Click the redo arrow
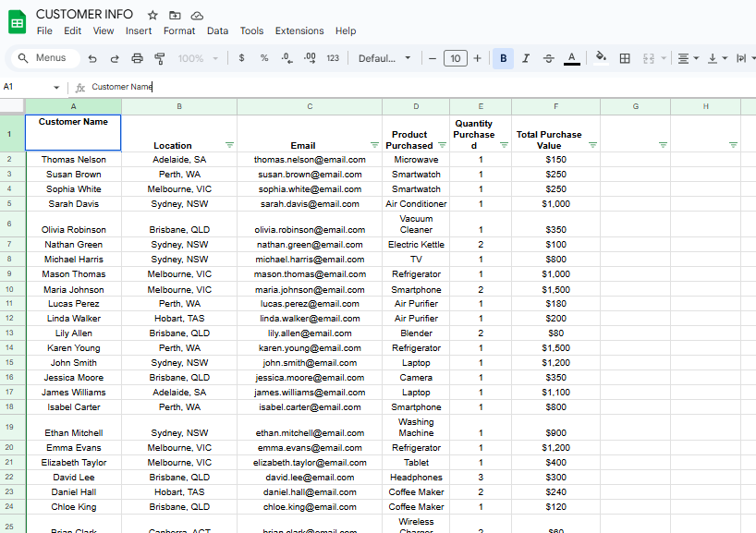The width and height of the screenshot is (756, 533). [x=115, y=59]
